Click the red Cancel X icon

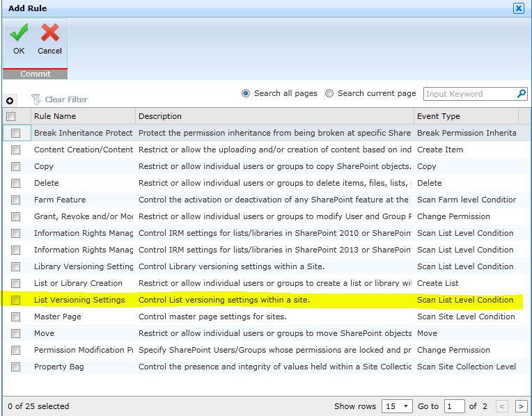coord(49,33)
